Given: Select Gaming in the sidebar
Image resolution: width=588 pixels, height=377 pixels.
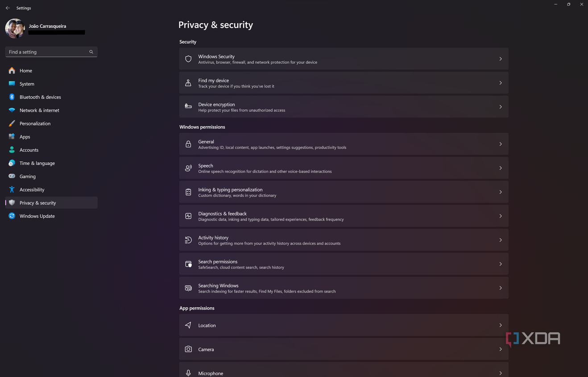Looking at the screenshot, I should [x=51, y=176].
